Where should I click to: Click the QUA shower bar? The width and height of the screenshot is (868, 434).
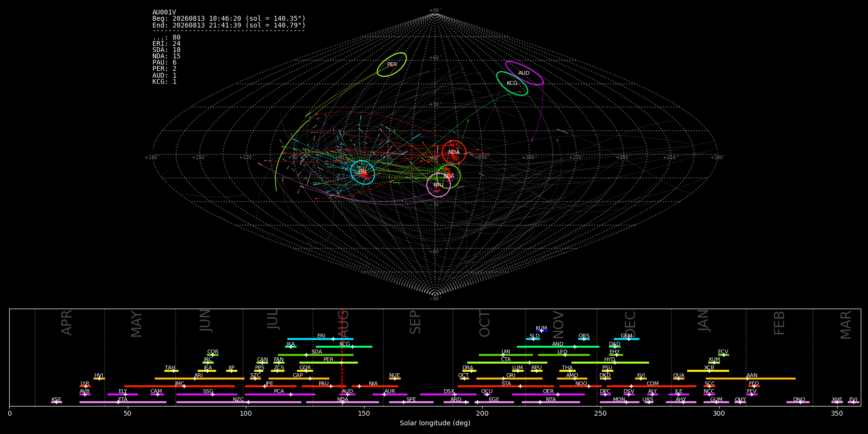pyautogui.click(x=678, y=379)
